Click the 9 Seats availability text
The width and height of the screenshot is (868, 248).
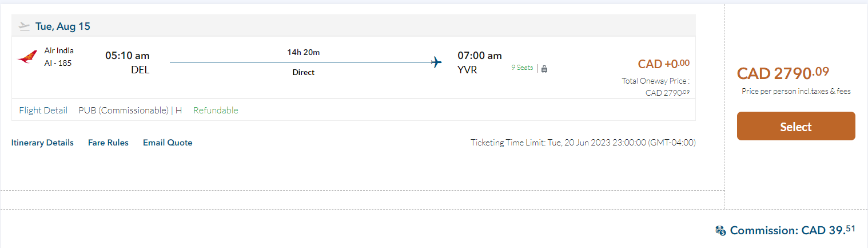click(522, 68)
